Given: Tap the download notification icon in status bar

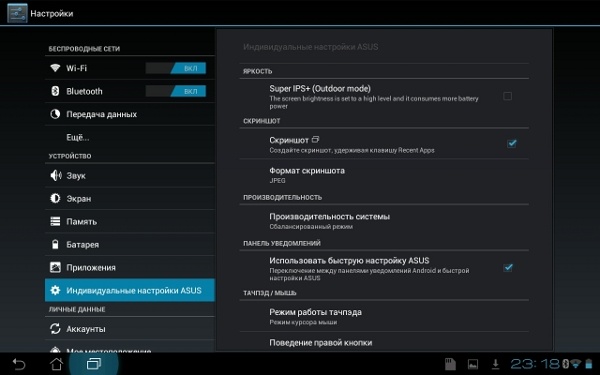Looking at the screenshot, I should pyautogui.click(x=495, y=364).
